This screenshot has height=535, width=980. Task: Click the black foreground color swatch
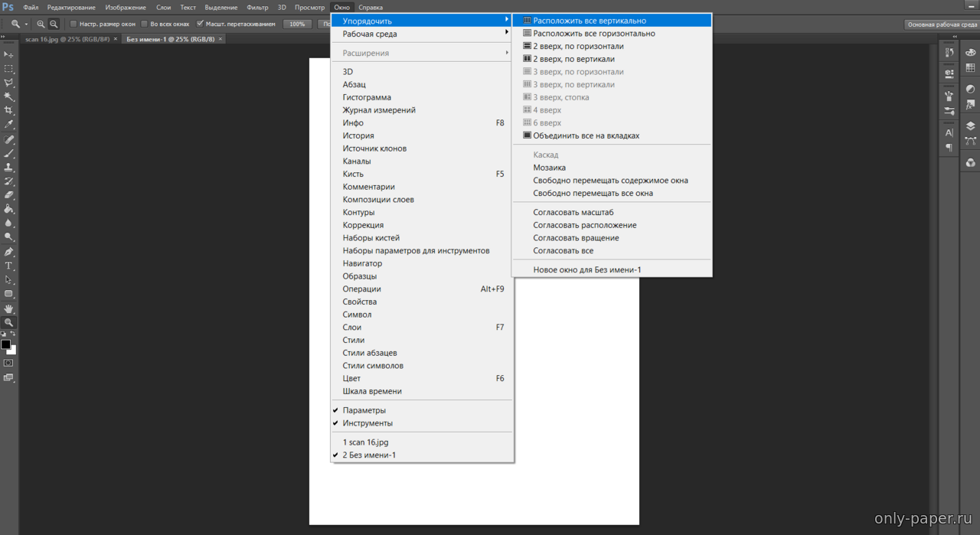(5, 344)
